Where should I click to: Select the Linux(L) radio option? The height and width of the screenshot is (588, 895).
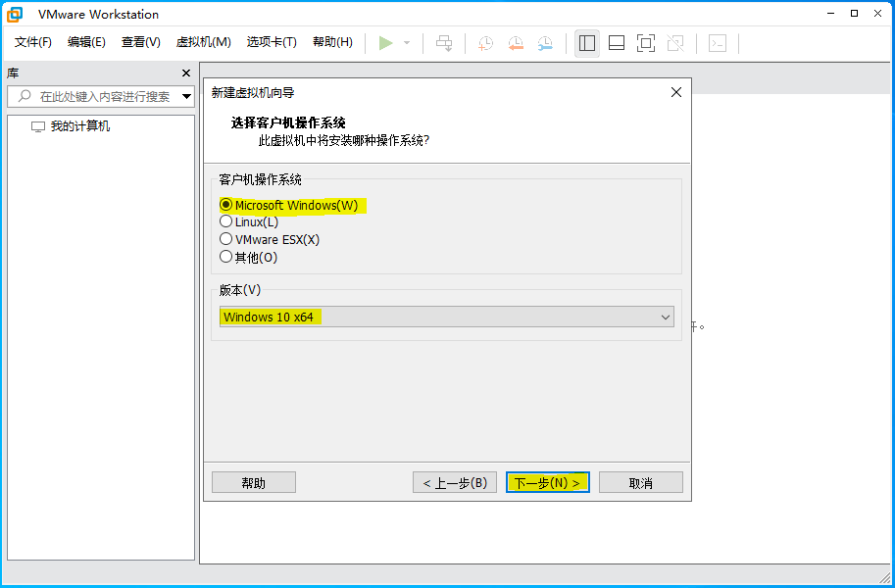click(x=249, y=221)
